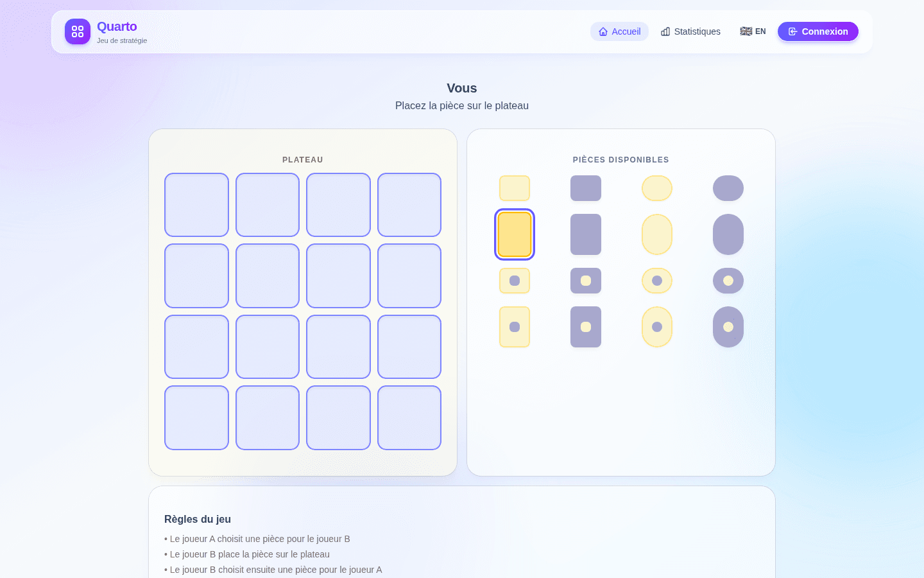Click the Quarto logo icon
Screen dimensions: 924x578
click(78, 31)
